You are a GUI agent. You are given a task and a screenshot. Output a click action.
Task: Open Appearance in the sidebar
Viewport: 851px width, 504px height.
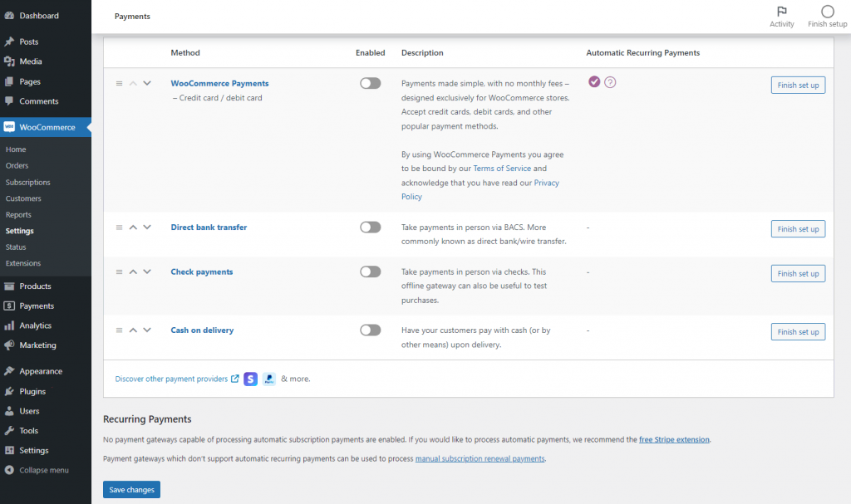tap(41, 371)
